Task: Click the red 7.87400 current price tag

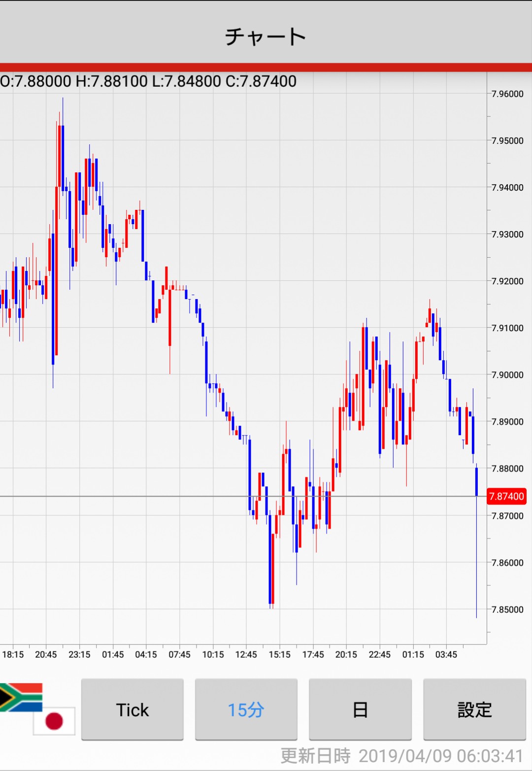Action: point(506,496)
